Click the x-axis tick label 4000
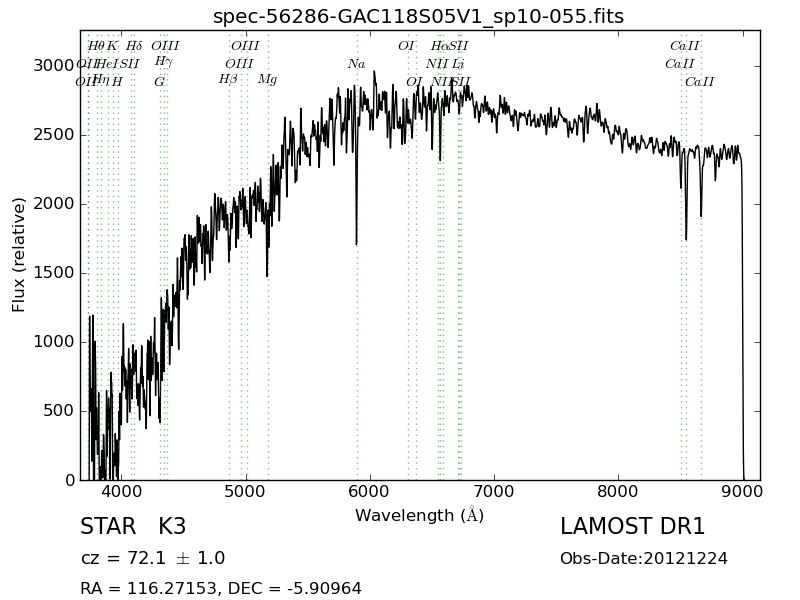The height and width of the screenshot is (600, 800). tap(122, 491)
